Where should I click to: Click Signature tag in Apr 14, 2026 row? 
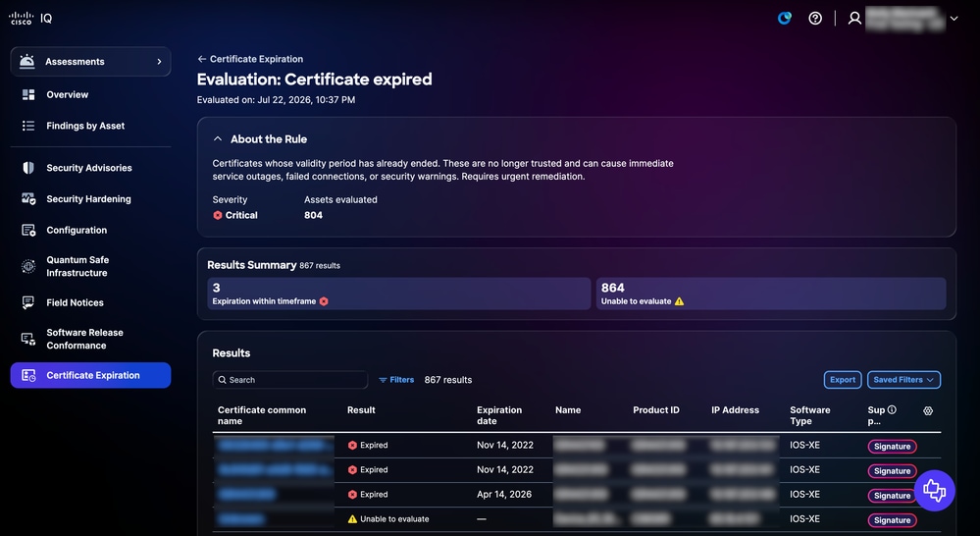(892, 496)
